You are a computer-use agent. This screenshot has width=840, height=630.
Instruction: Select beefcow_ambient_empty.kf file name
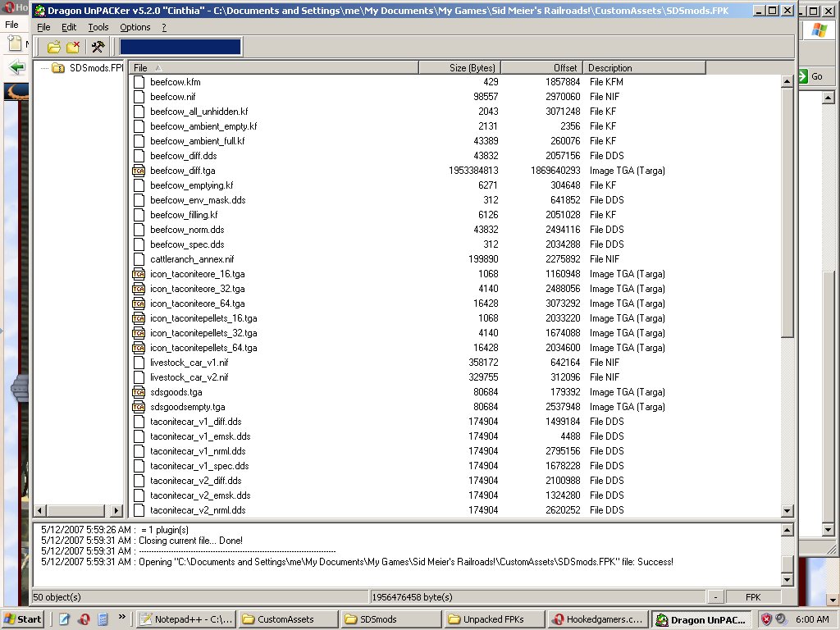coord(203,126)
